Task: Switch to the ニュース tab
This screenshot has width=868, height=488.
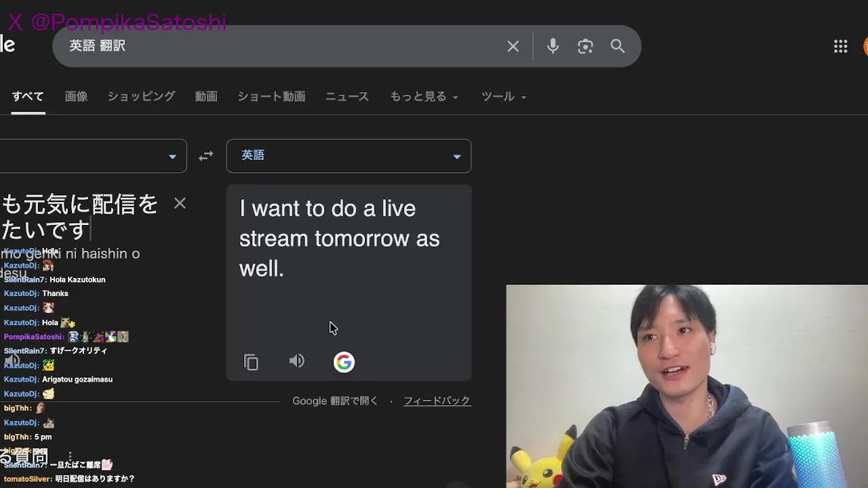Action: click(x=347, y=97)
